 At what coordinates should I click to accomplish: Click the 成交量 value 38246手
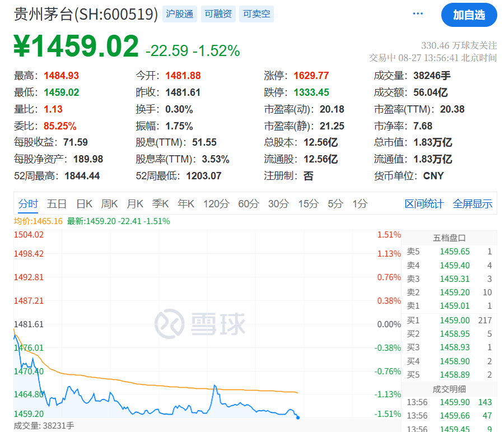432,76
